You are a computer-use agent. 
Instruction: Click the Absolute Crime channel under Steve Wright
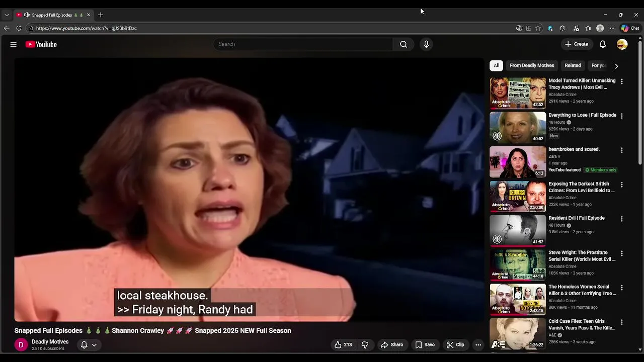[562, 266]
